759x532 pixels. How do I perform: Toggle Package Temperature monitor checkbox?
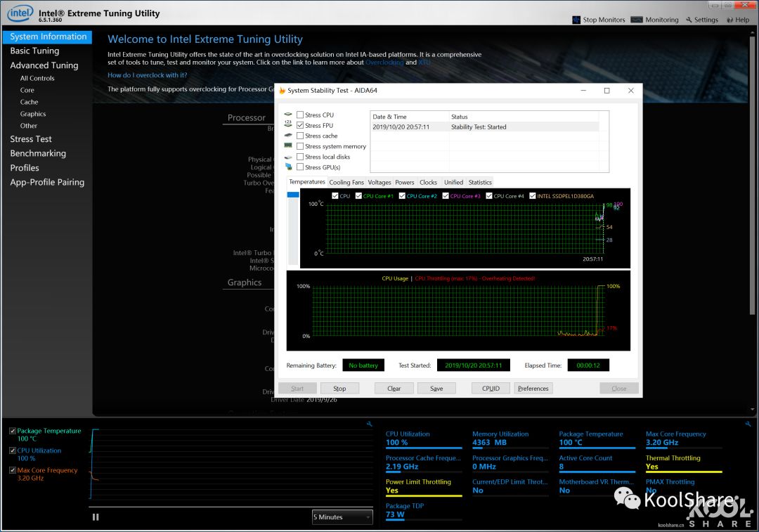coord(13,431)
